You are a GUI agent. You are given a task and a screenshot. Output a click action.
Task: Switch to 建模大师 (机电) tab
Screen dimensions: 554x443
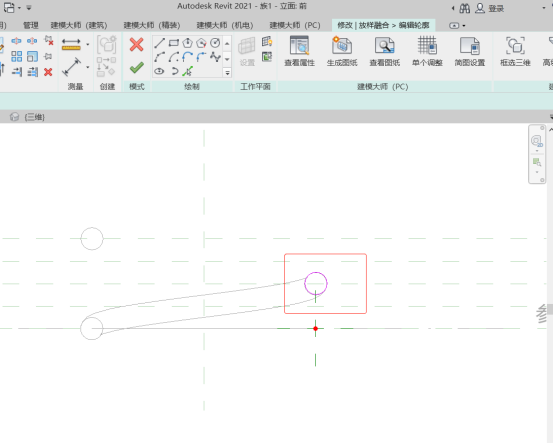tap(225, 25)
